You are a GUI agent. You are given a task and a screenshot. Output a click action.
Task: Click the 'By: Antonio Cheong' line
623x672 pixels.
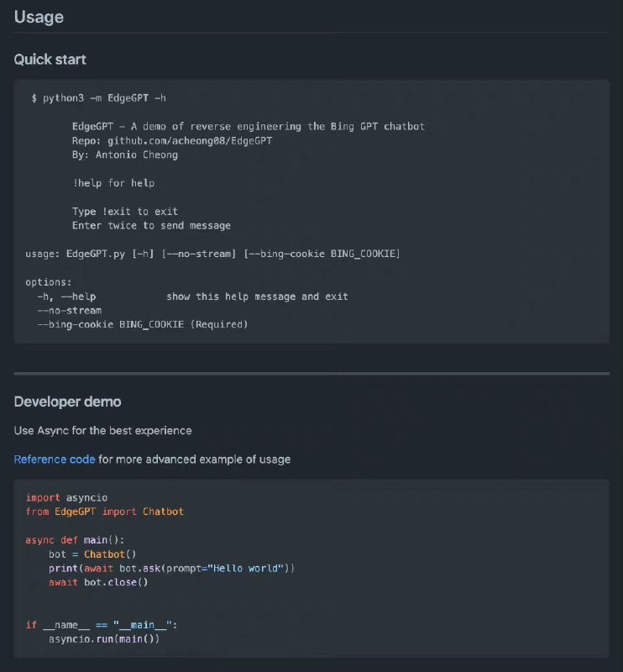pyautogui.click(x=124, y=155)
